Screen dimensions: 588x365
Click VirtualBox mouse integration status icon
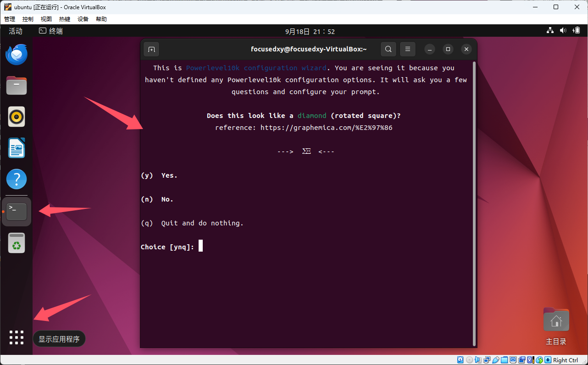pos(539,360)
